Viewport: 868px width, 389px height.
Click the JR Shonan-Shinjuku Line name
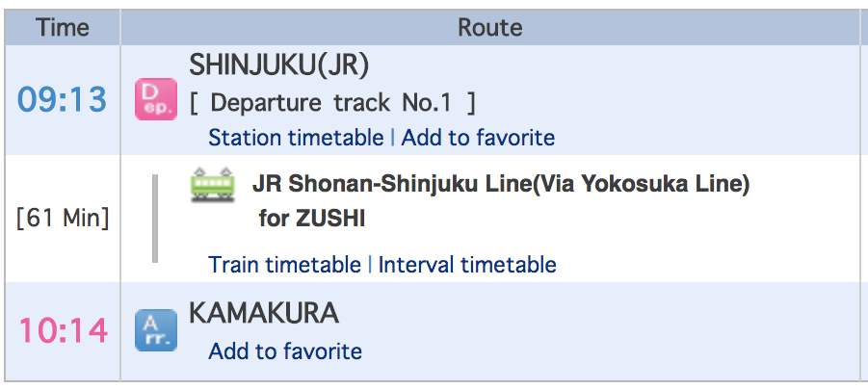tap(500, 184)
